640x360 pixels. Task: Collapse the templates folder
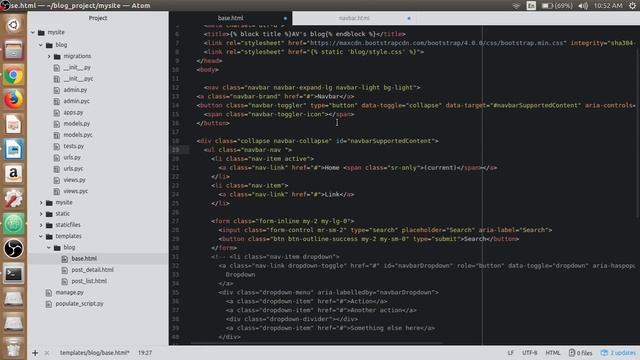point(41,236)
